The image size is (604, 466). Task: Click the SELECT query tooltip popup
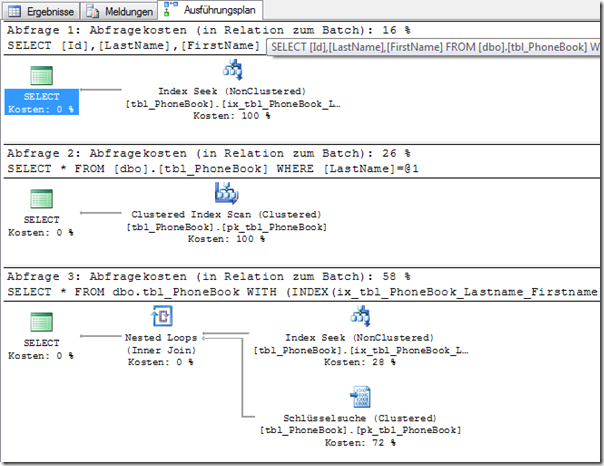pyautogui.click(x=433, y=47)
